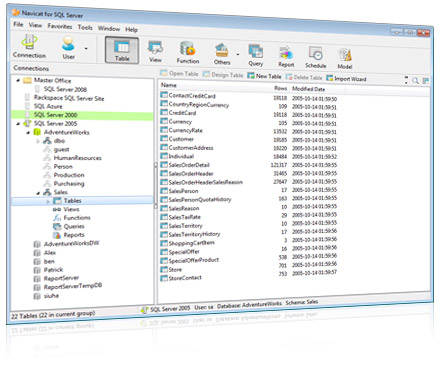Select the Production schema

(69, 175)
